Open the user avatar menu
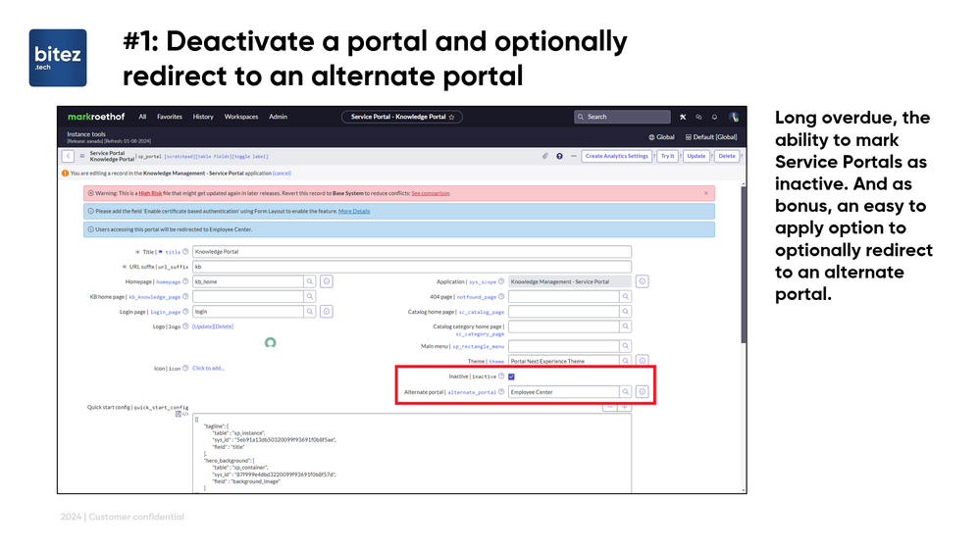Screen dimensions: 980x551 [x=734, y=117]
